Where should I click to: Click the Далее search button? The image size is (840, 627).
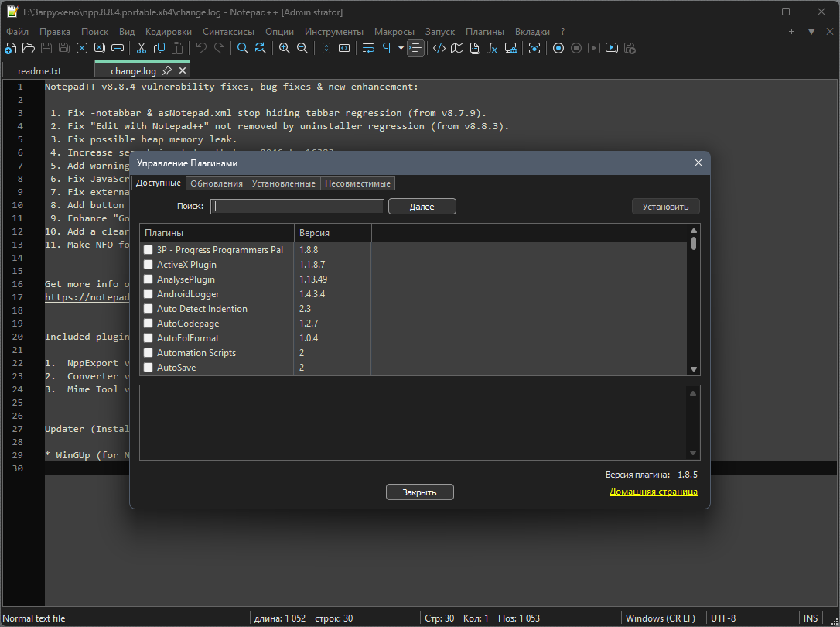click(422, 207)
